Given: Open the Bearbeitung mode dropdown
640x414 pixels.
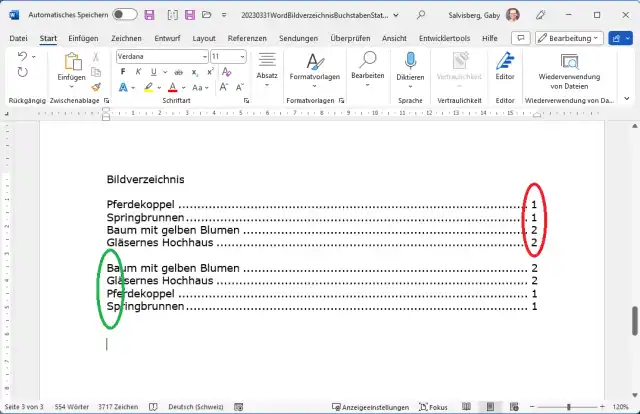Looking at the screenshot, I should pos(568,37).
